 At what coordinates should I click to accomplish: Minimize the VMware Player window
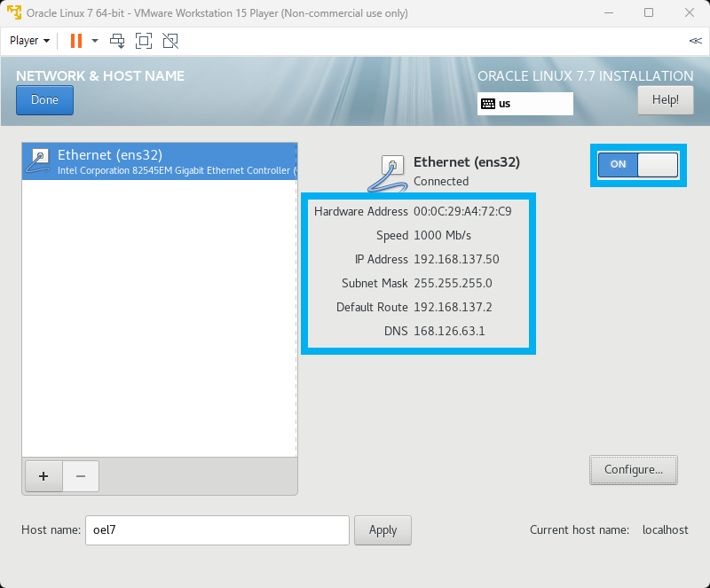pos(609,12)
